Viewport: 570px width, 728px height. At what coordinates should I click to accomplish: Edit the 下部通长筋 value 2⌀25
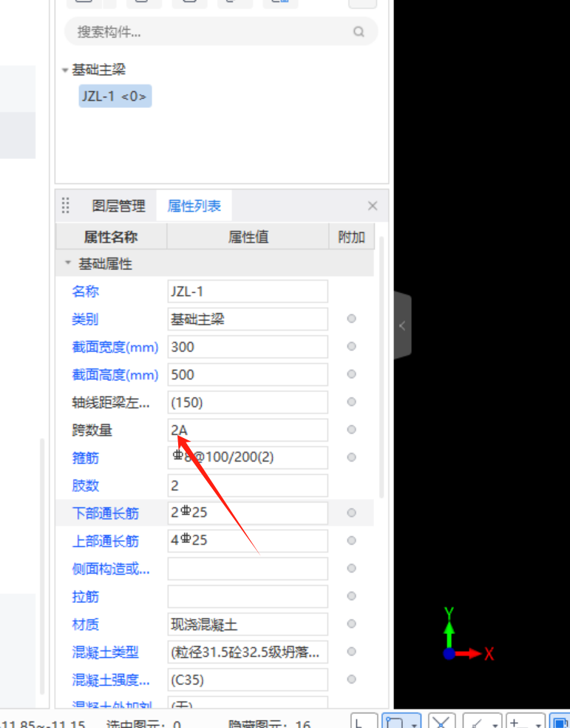coord(248,513)
